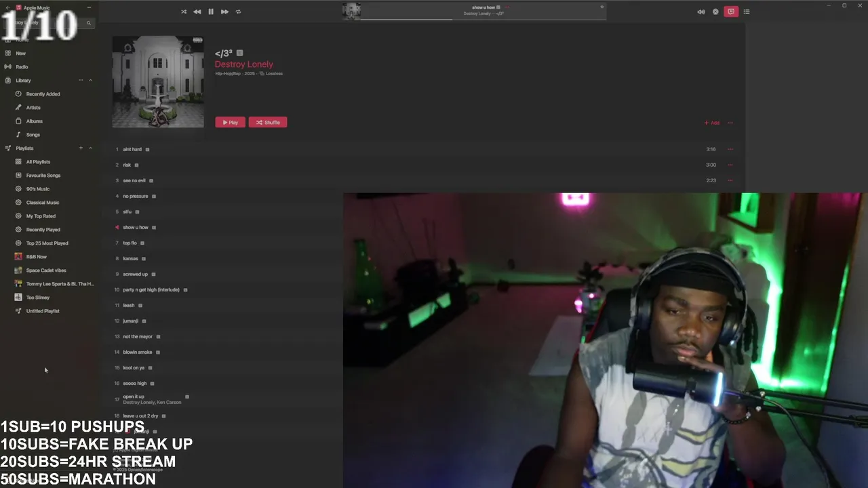Screen dimensions: 868x488
Task: Open the volume control
Action: pos(701,12)
